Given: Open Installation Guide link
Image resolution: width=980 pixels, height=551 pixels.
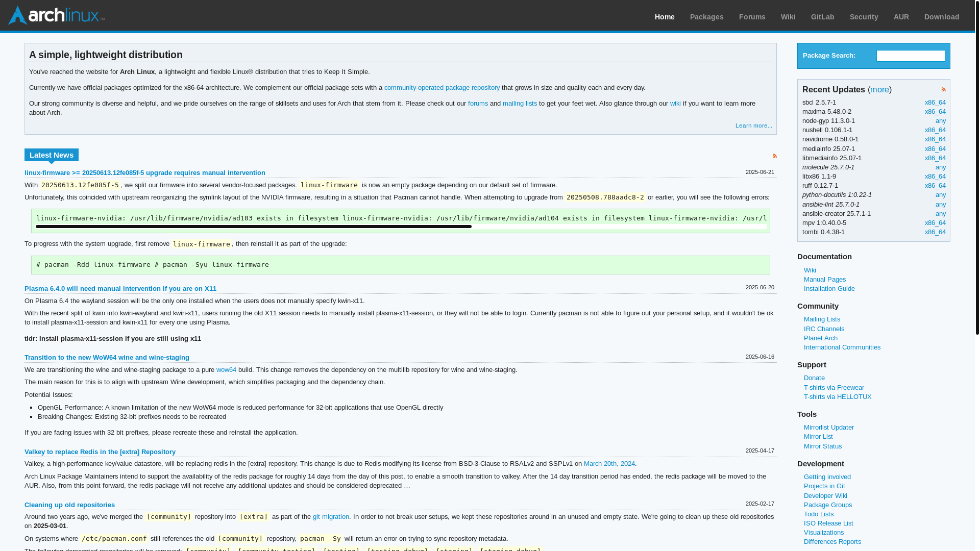Looking at the screenshot, I should tap(829, 289).
